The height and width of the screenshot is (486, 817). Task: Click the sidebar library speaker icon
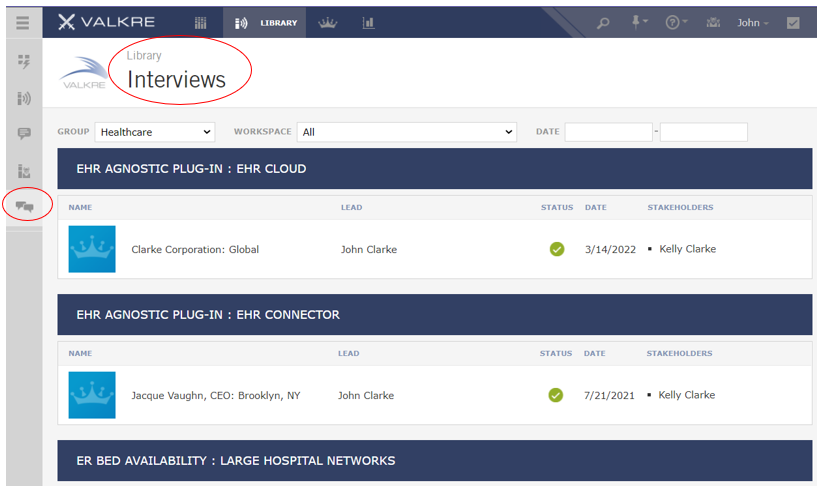(x=24, y=98)
